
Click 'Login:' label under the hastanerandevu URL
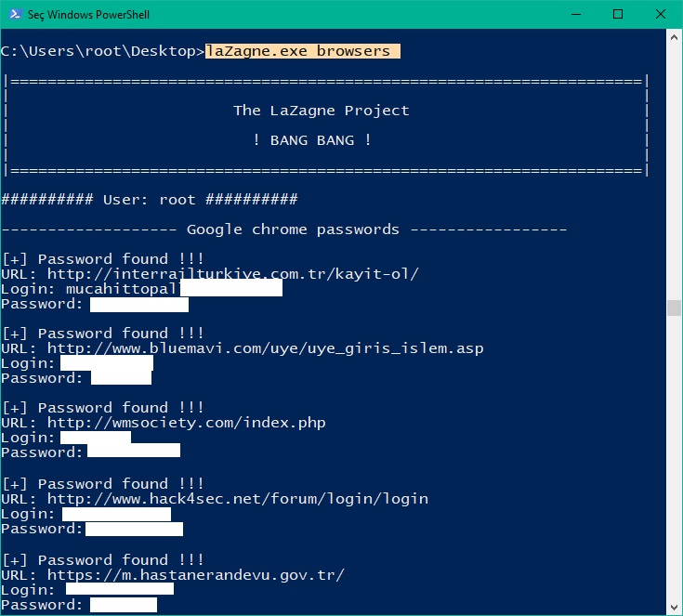coord(28,590)
